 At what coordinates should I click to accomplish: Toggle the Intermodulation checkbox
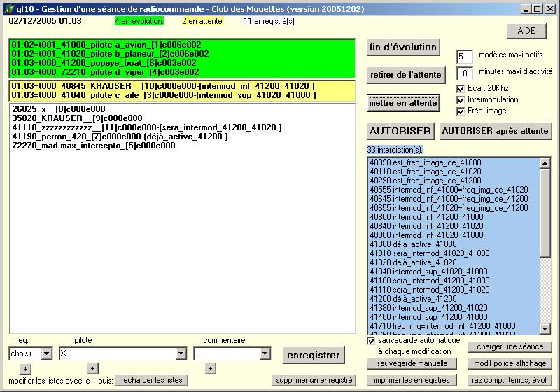click(x=461, y=100)
